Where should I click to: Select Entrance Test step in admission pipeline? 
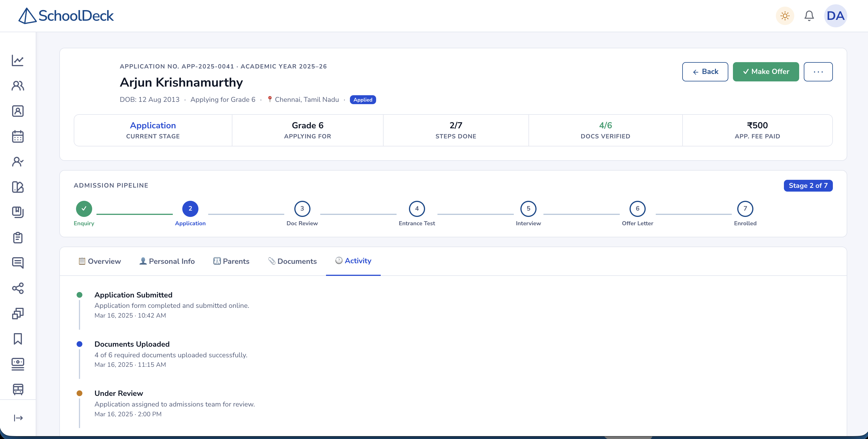coord(416,209)
